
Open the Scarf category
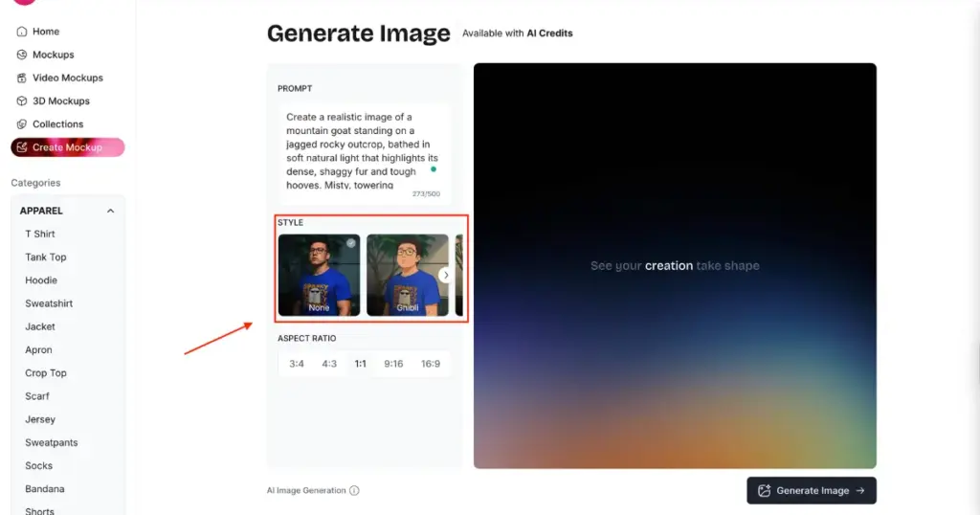37,396
